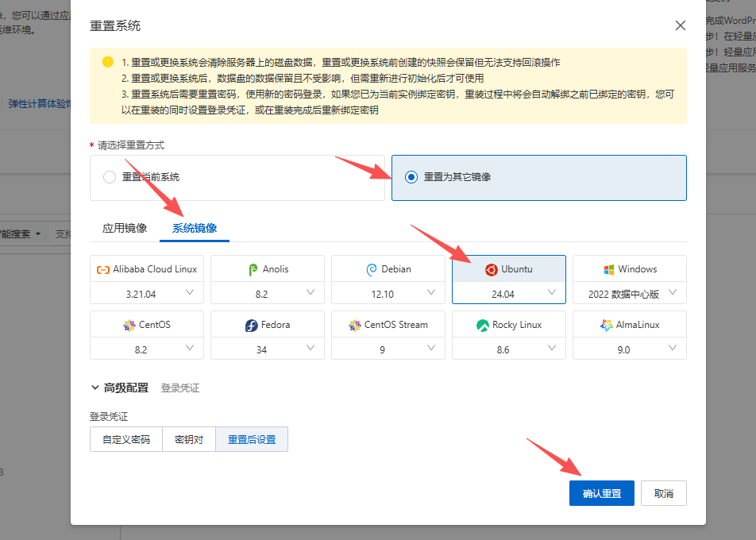The width and height of the screenshot is (756, 540).
Task: Close the 重置系统 dialog with the X icon
Action: point(680,25)
